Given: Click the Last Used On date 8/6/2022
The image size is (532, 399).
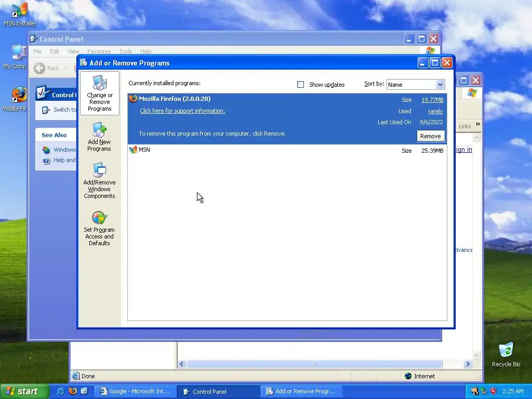Looking at the screenshot, I should [431, 122].
